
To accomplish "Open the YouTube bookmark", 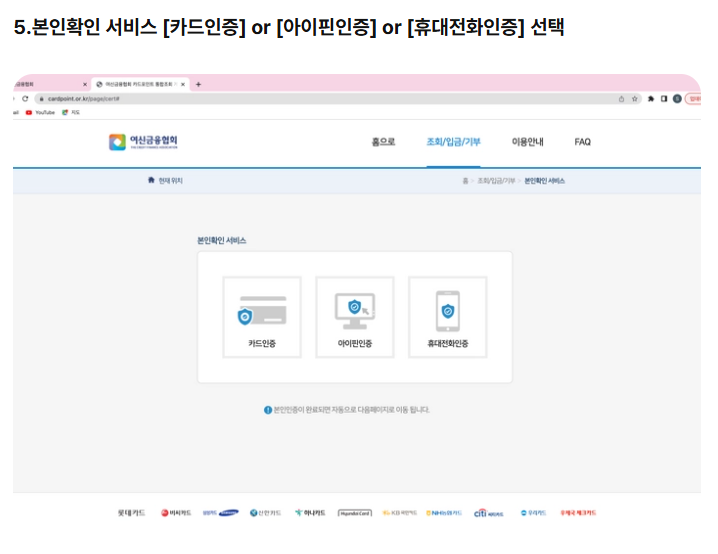I will pyautogui.click(x=40, y=112).
